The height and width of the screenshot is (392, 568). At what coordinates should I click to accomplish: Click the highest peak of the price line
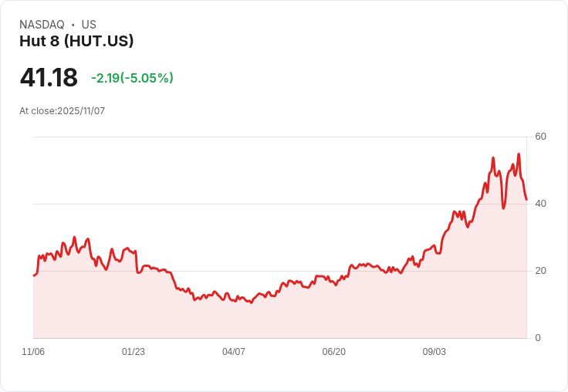coord(519,154)
